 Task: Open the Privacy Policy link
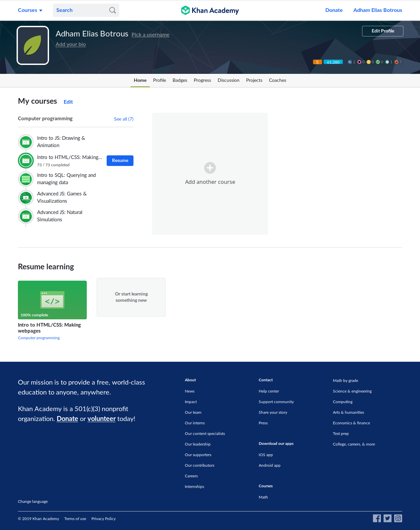pos(103,519)
